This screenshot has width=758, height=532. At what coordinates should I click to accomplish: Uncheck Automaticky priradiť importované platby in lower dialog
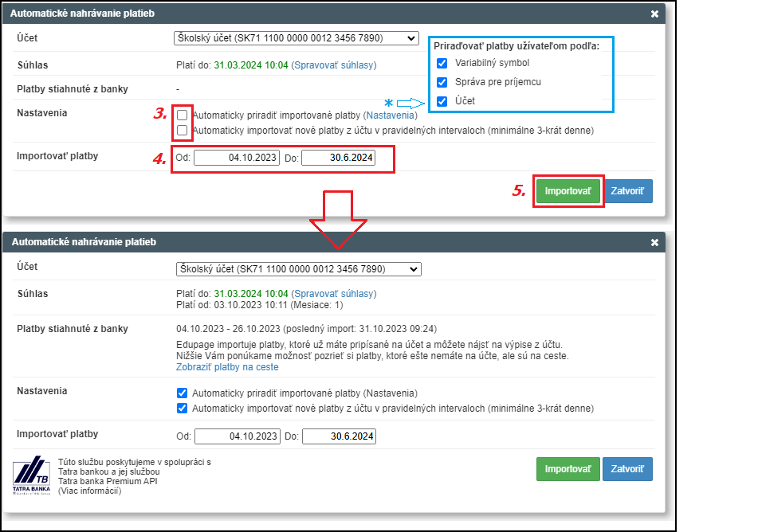182,393
